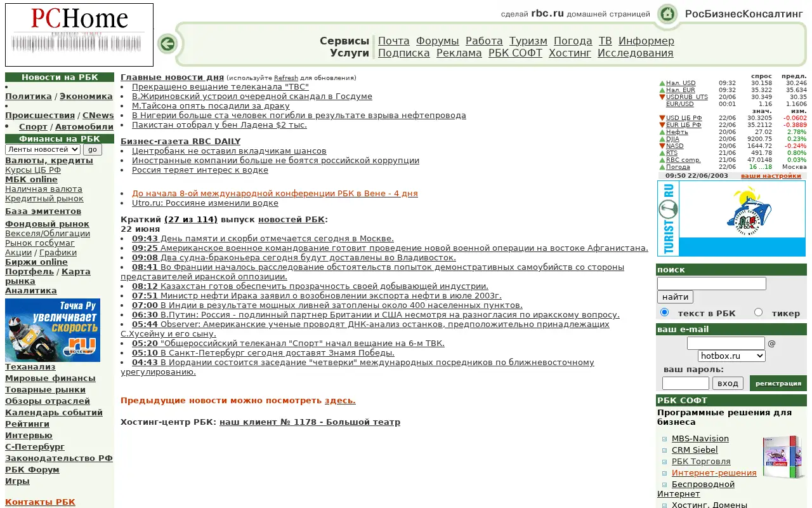Open the Turist.ru banner image
Image resolution: width=812 pixels, height=508 pixels.
[731, 218]
